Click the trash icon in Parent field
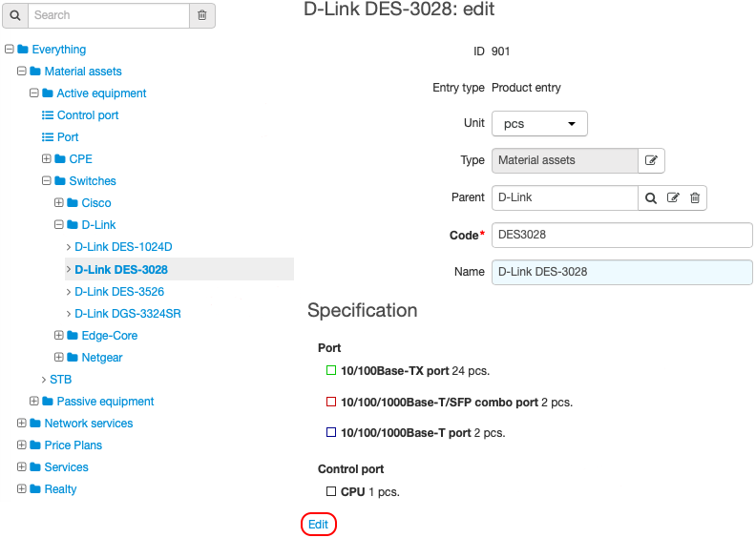756x538 pixels. pyautogui.click(x=695, y=198)
